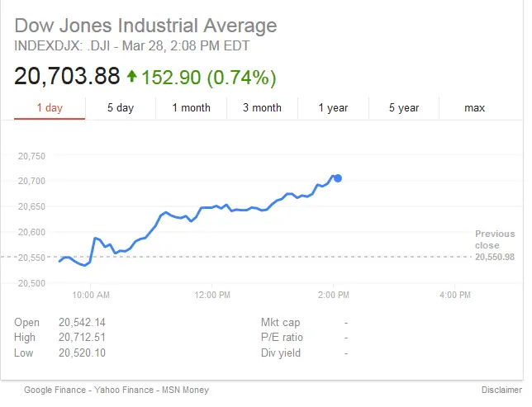Image resolution: width=532 pixels, height=407 pixels.
Task: Click the green up arrow icon
Action: click(131, 77)
